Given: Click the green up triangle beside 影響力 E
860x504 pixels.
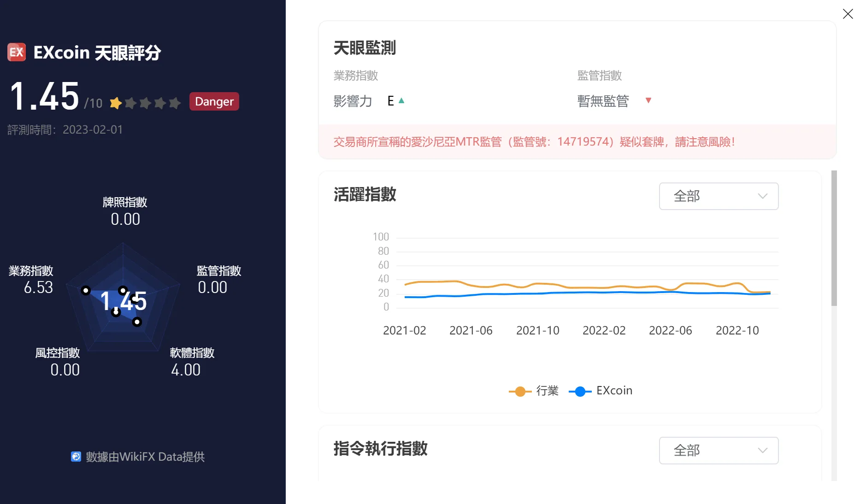Looking at the screenshot, I should tap(401, 100).
